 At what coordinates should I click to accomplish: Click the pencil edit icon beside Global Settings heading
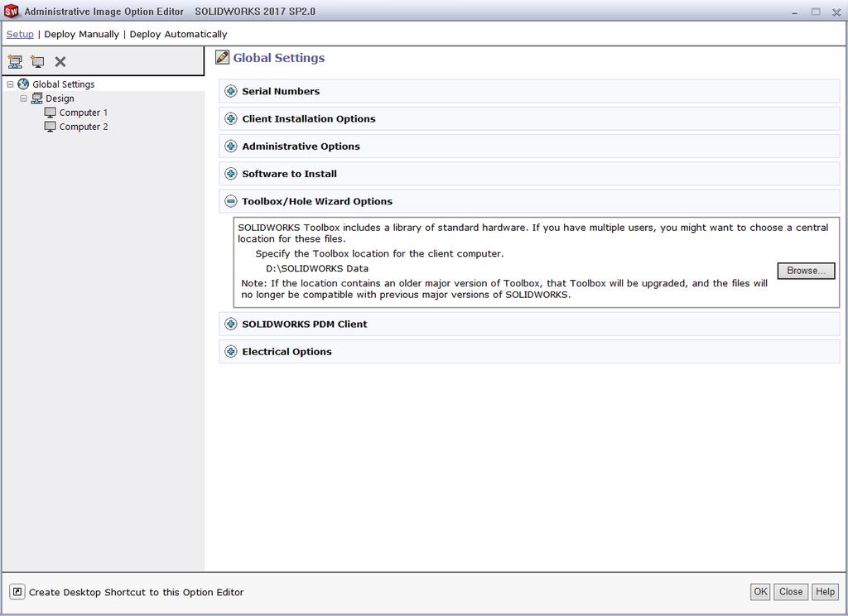222,57
